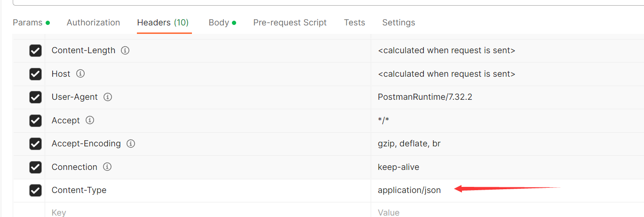Go to Pre-request Script tab
644x217 pixels.
tap(290, 23)
